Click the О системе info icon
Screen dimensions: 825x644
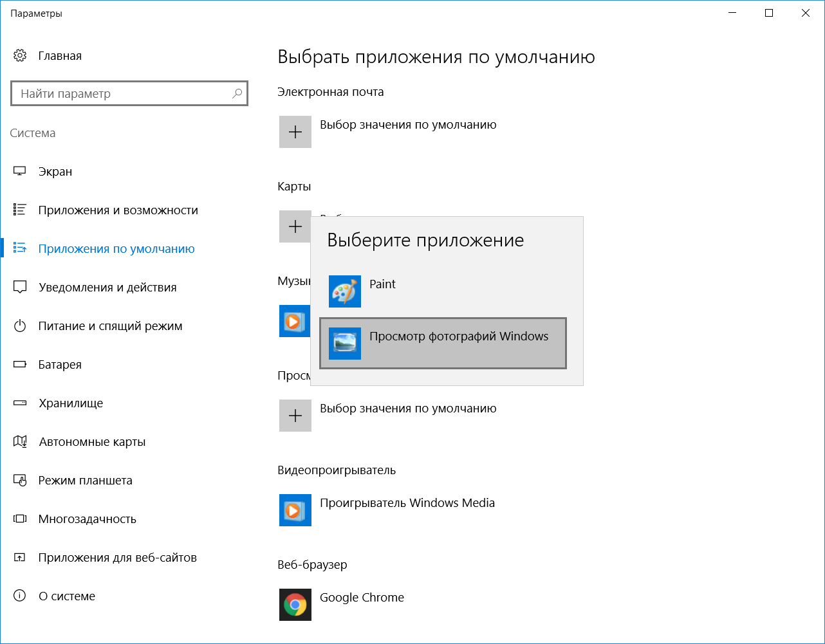(20, 596)
